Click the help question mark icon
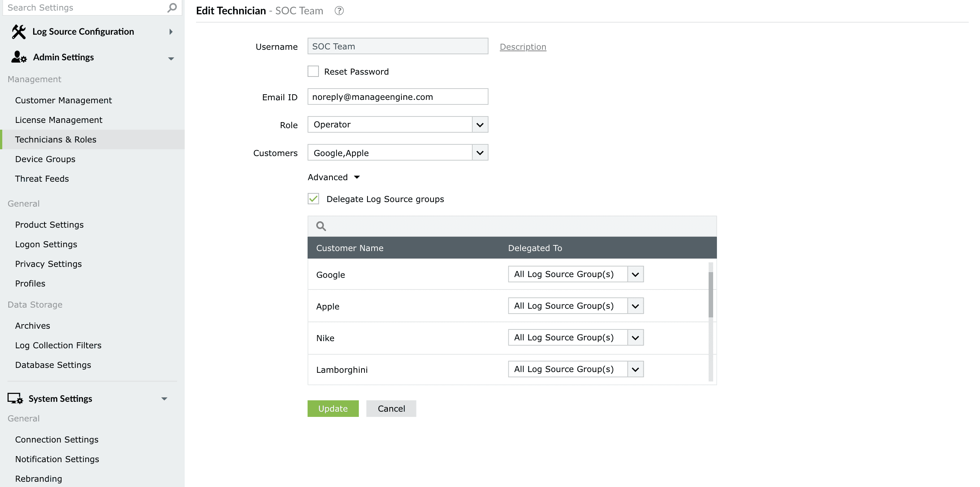The image size is (980, 487). coord(339,11)
